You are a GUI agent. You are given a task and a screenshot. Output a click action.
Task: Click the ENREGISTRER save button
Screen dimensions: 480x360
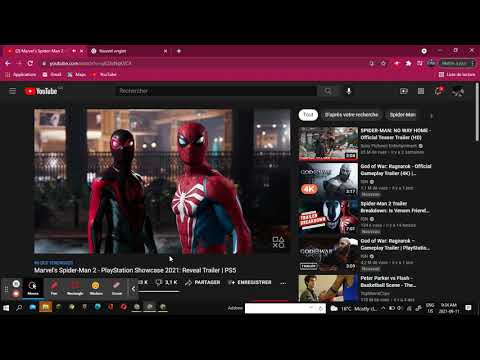(250, 282)
